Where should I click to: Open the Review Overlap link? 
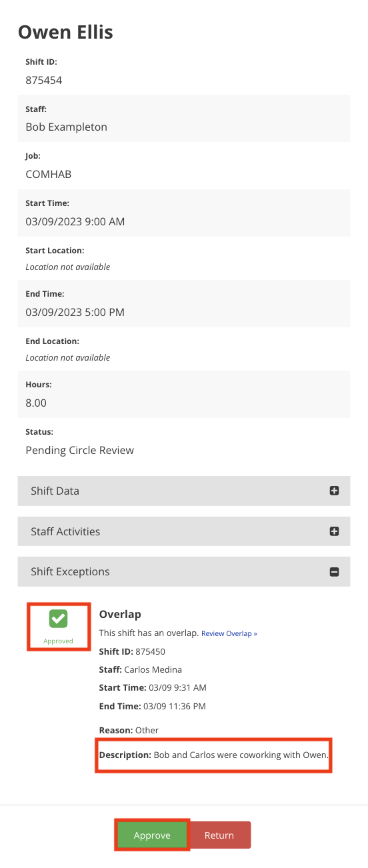pyautogui.click(x=229, y=633)
